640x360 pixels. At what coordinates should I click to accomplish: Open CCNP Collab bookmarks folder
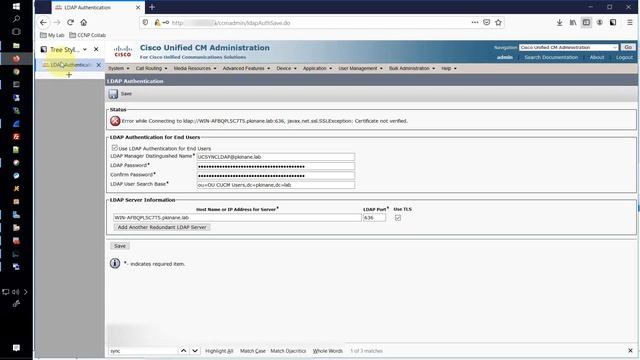pos(88,35)
